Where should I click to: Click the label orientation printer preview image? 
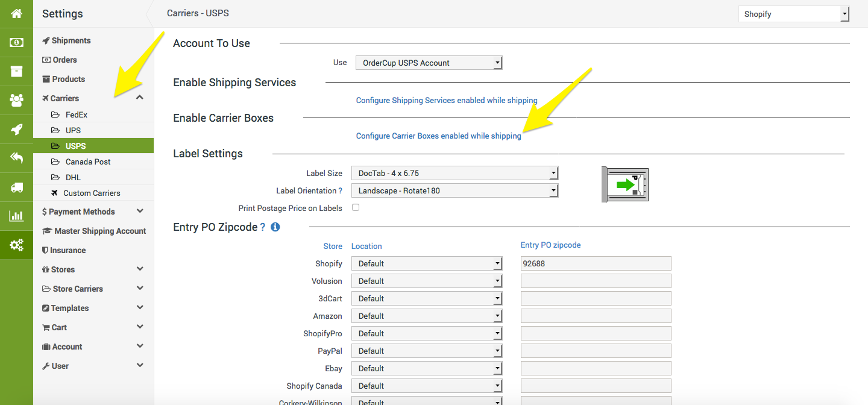pyautogui.click(x=625, y=184)
